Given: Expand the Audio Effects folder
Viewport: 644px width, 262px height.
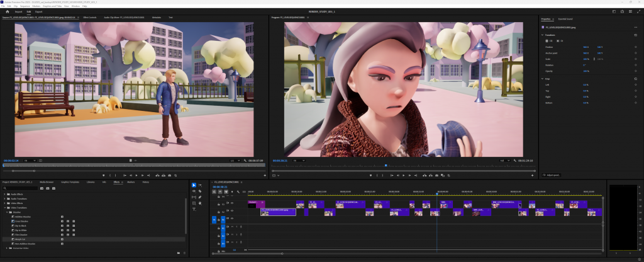Looking at the screenshot, I should [6, 194].
